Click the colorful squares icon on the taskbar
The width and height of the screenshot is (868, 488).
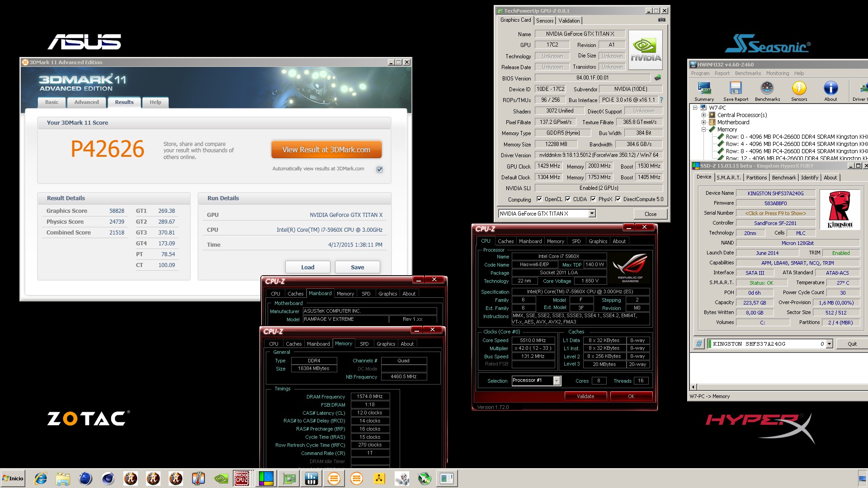(x=266, y=479)
